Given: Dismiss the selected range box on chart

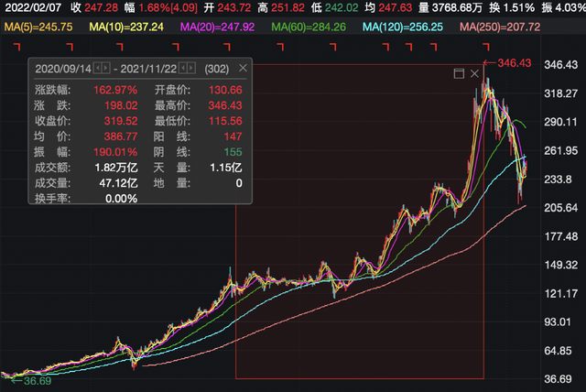Looking at the screenshot, I should [474, 73].
